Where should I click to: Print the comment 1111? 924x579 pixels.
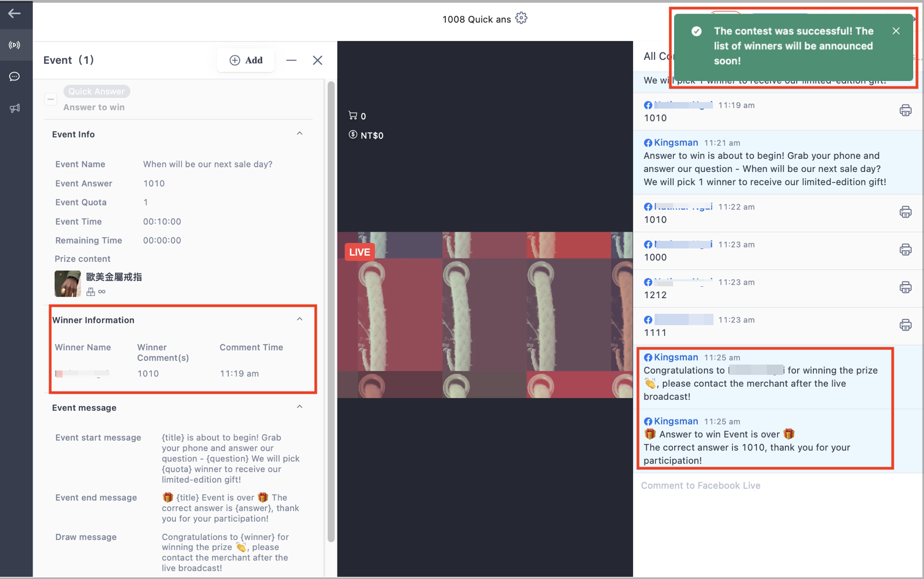click(x=905, y=325)
